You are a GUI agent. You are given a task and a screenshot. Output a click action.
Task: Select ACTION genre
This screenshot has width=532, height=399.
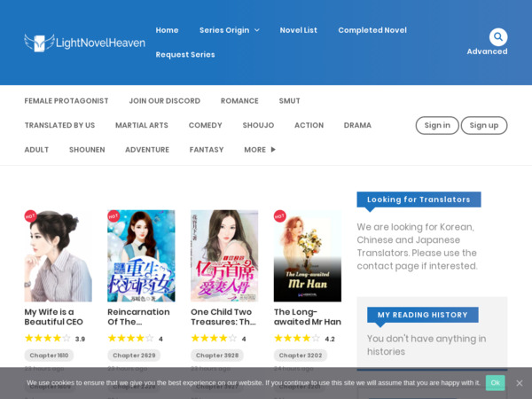[309, 125]
